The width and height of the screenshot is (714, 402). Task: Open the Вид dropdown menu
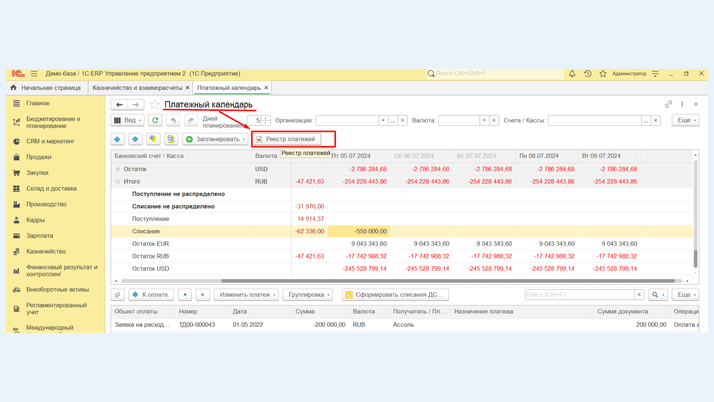pyautogui.click(x=128, y=120)
